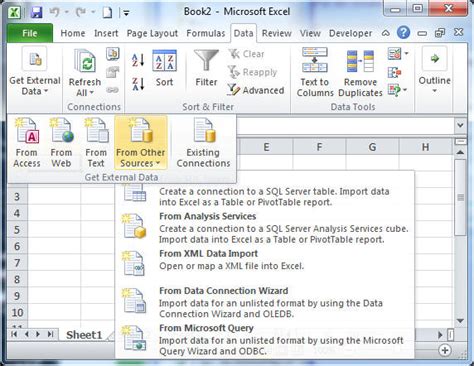Open the Sort dialog button

[x=164, y=68]
